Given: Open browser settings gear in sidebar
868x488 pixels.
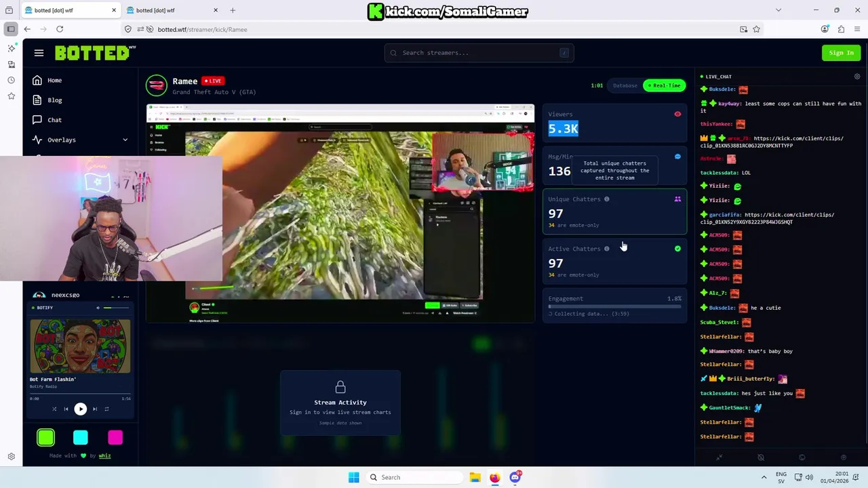Looking at the screenshot, I should 11,457.
